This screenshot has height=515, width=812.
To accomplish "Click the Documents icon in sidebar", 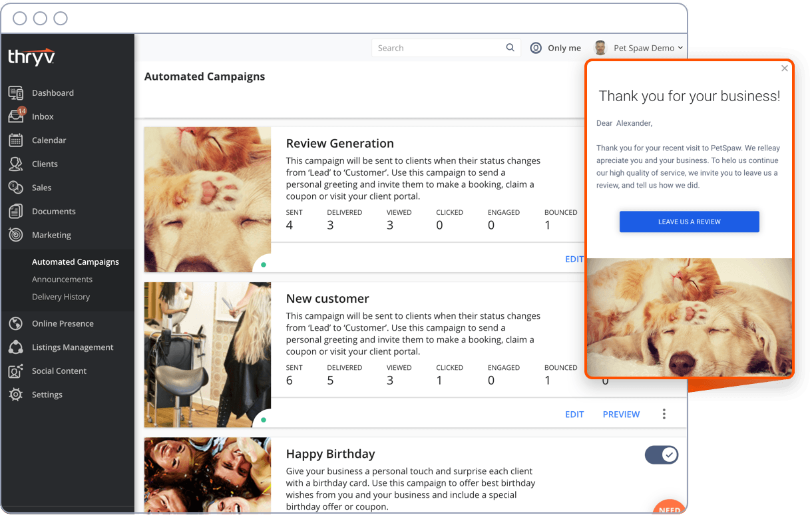I will pyautogui.click(x=16, y=211).
